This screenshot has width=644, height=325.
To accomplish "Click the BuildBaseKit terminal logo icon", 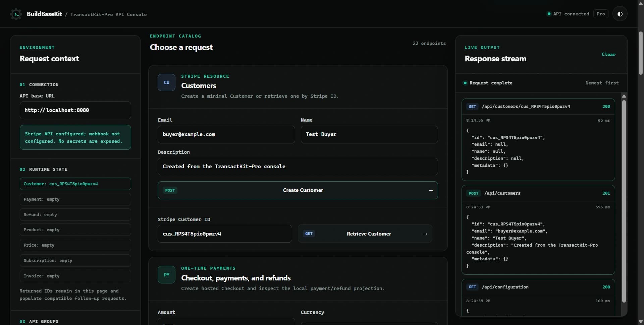I will coord(16,14).
